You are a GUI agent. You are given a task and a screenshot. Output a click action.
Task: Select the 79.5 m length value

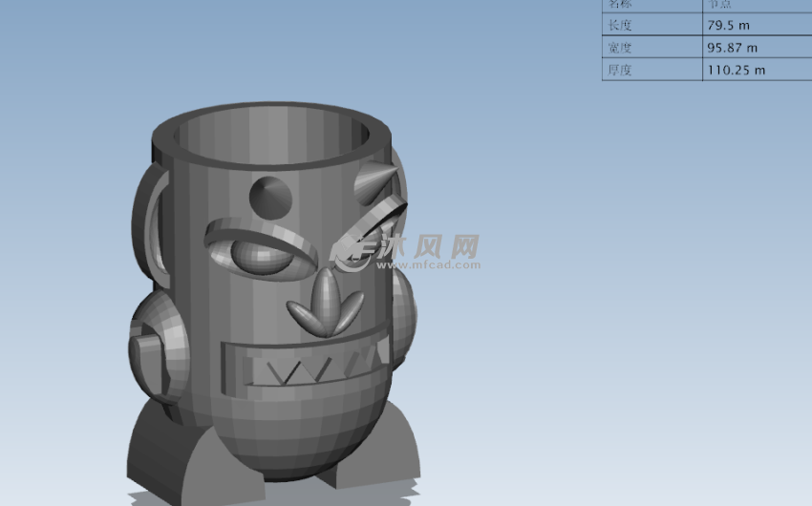coord(728,25)
